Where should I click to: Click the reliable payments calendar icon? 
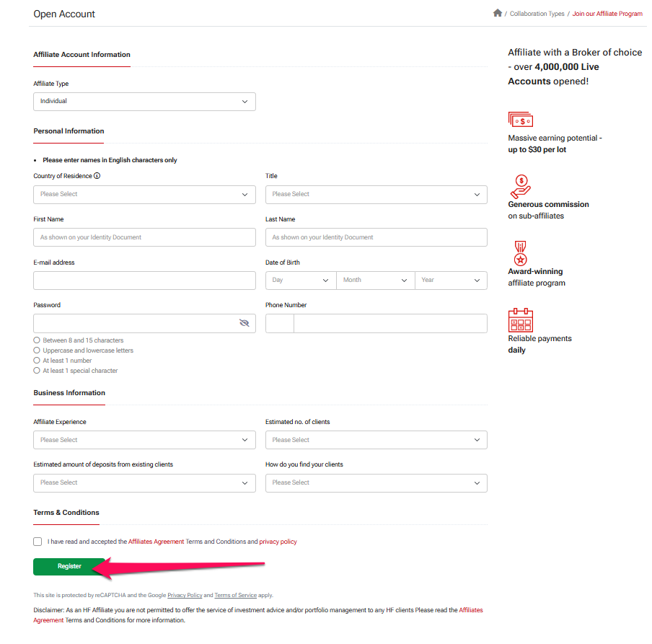(x=521, y=319)
